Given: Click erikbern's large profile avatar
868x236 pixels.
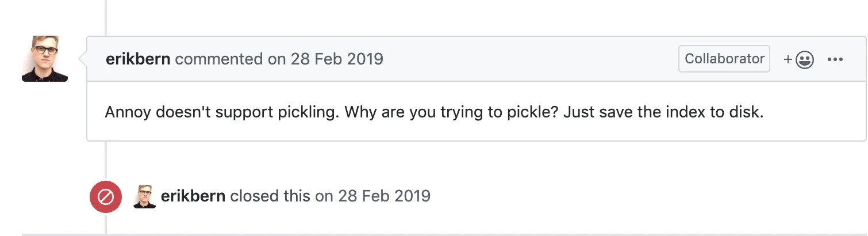Looking at the screenshot, I should coord(45,59).
